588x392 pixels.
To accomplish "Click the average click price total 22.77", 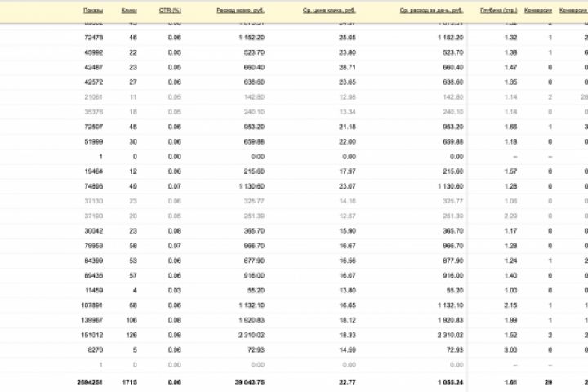I will pos(345,381).
